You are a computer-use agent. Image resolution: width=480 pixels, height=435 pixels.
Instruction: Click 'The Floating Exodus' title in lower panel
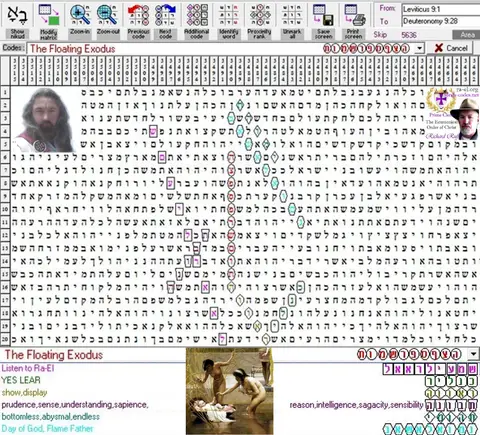[x=53, y=355]
